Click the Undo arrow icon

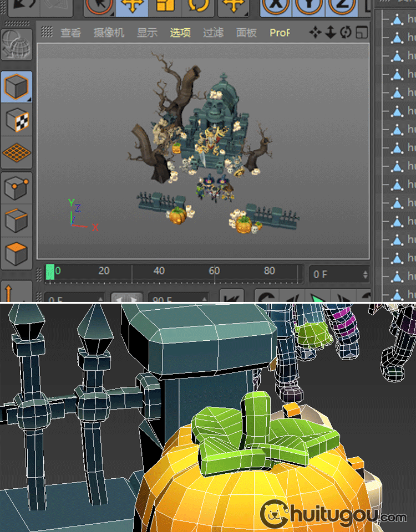coord(24,7)
